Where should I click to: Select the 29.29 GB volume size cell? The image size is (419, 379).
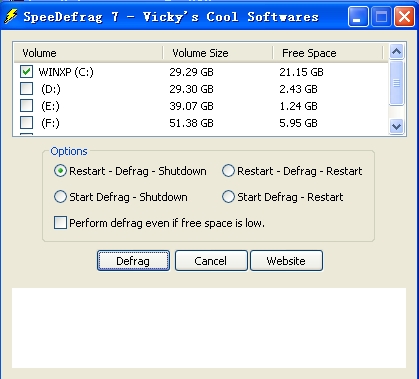pos(191,72)
